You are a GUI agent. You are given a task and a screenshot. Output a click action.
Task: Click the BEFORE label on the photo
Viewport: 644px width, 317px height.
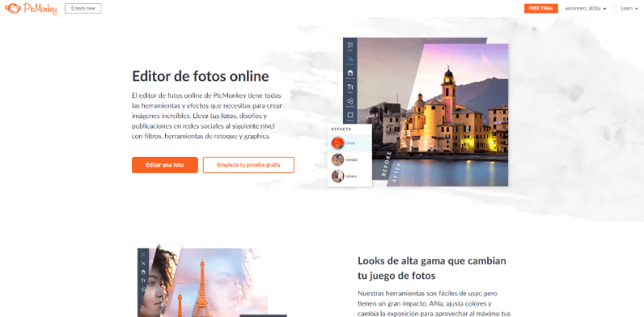[x=386, y=164]
